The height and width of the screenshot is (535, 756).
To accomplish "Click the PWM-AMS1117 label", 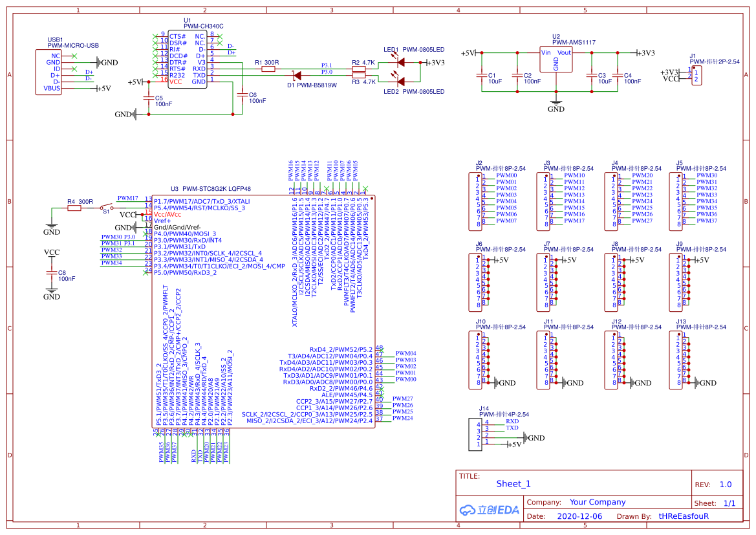I will [574, 43].
